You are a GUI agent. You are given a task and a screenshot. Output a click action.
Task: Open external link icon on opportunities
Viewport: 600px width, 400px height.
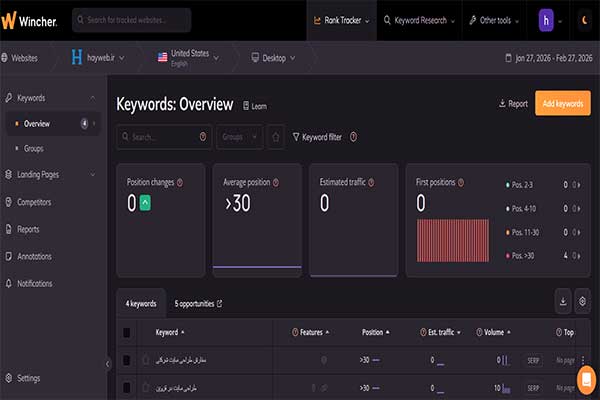coord(219,304)
